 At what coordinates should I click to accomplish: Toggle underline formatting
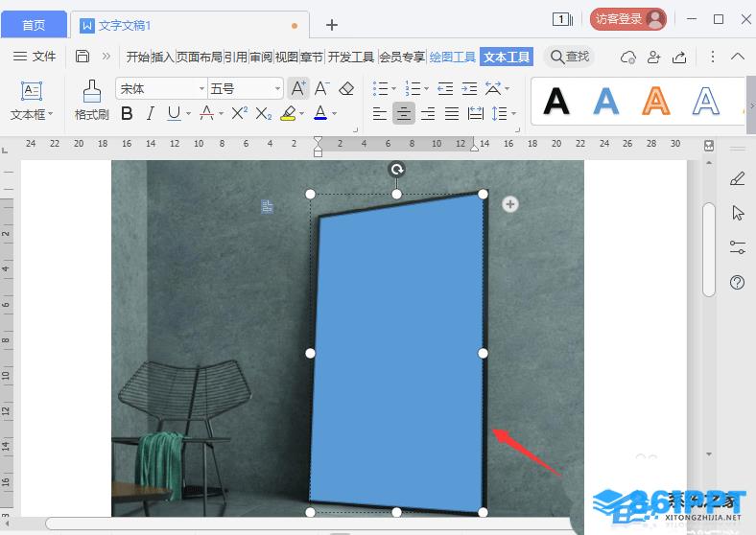click(x=174, y=114)
